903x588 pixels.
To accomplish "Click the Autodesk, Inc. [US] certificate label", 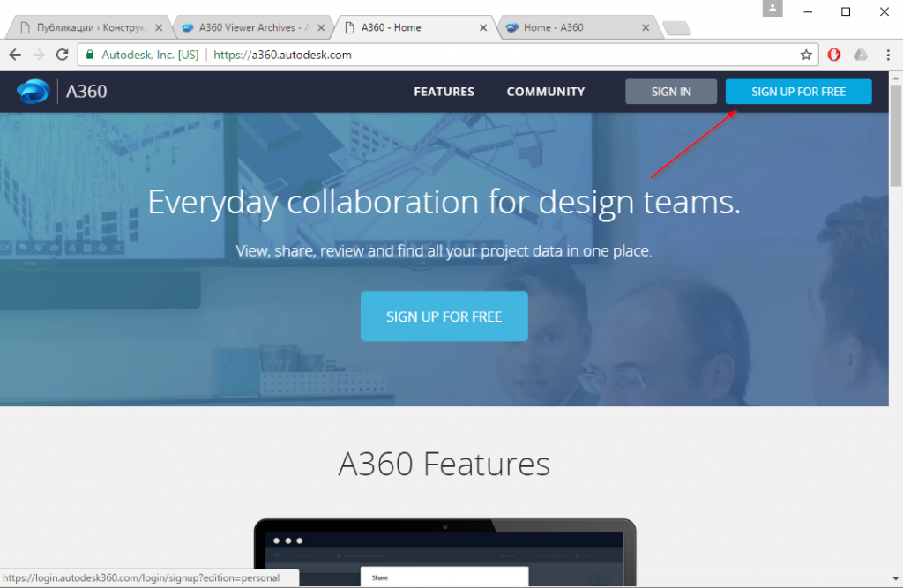I will pos(150,55).
